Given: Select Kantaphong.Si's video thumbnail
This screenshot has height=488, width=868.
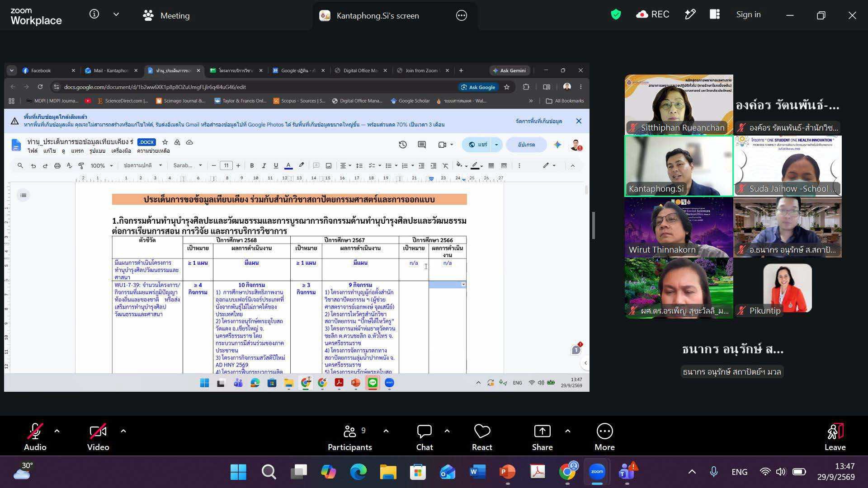Looking at the screenshot, I should pos(679,166).
